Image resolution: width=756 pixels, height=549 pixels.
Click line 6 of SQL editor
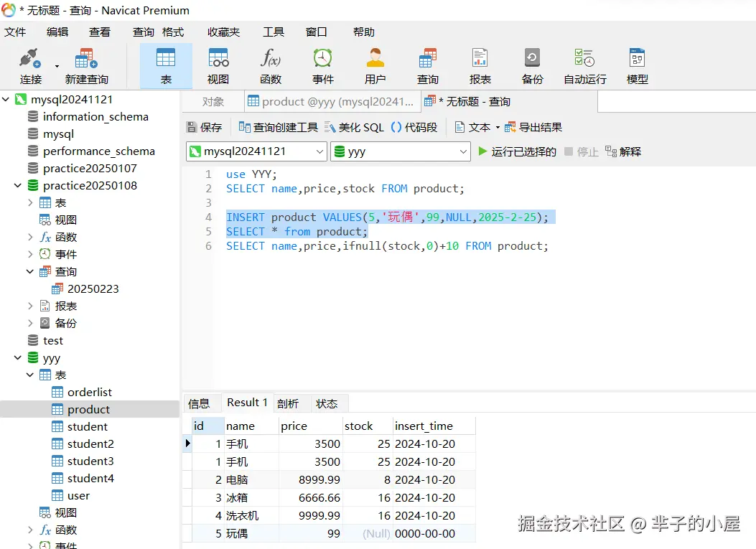[387, 246]
